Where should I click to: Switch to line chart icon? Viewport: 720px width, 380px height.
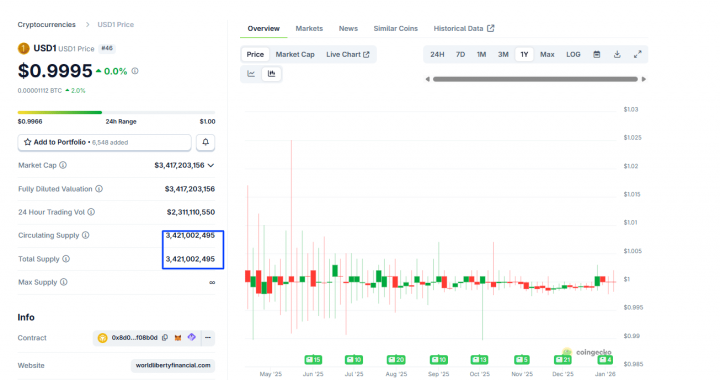(251, 74)
